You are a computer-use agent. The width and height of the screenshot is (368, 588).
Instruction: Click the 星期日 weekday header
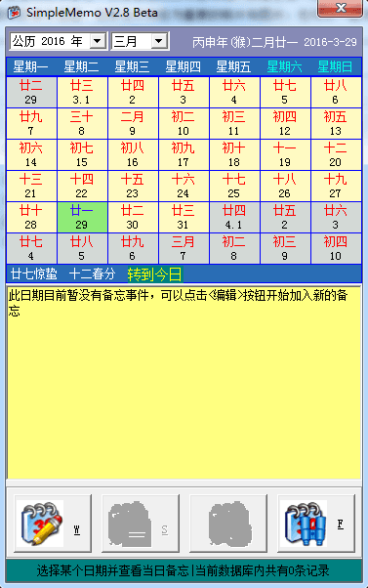pos(335,66)
